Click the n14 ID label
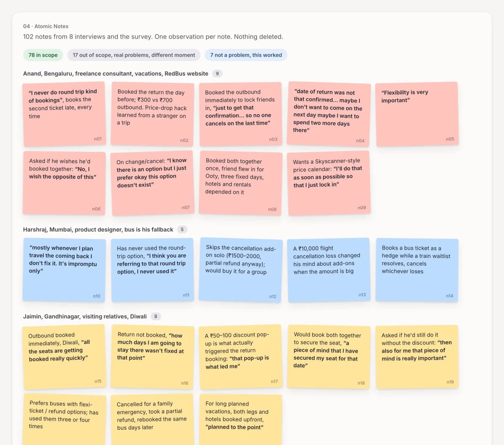This screenshot has width=504, height=445. pyautogui.click(x=449, y=296)
